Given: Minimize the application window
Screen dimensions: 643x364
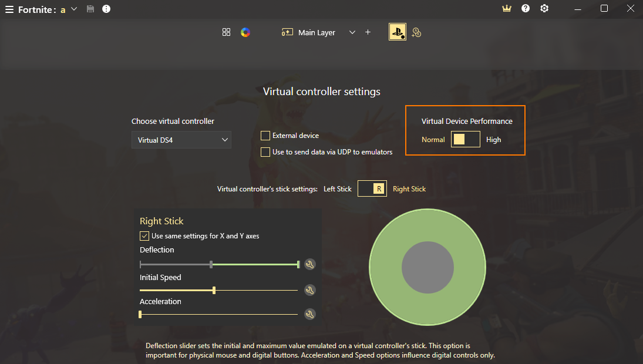Looking at the screenshot, I should (578, 9).
